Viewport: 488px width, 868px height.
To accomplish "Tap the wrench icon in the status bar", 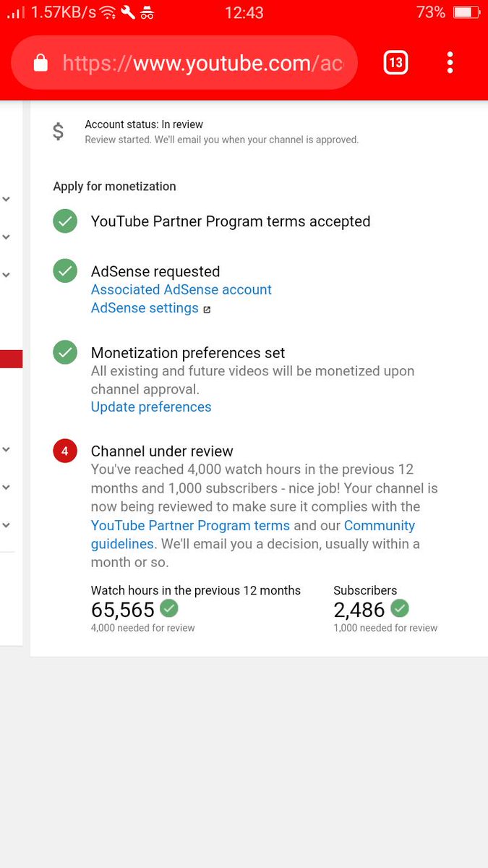I will pos(128,12).
